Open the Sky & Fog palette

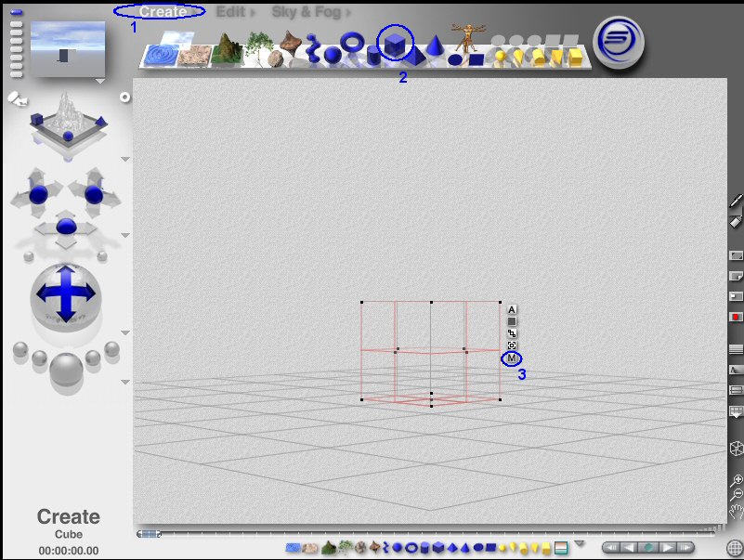point(306,11)
